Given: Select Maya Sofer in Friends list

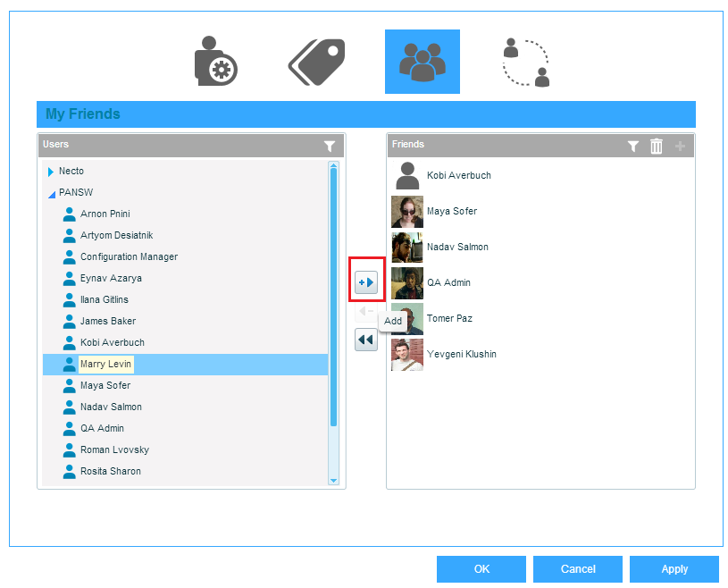Looking at the screenshot, I should pyautogui.click(x=451, y=211).
